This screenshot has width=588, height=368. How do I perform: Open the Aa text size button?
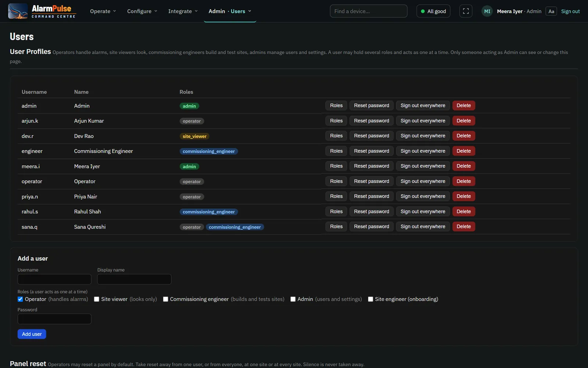(x=551, y=11)
